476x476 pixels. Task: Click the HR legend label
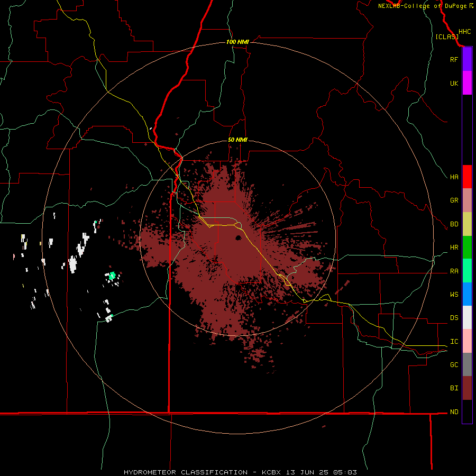click(x=454, y=248)
